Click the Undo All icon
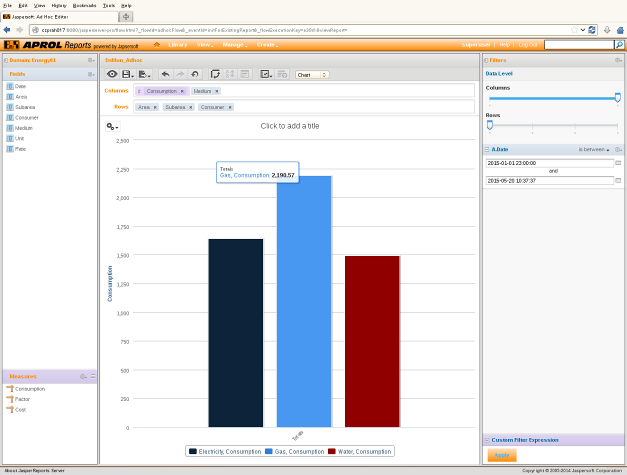The image size is (627, 475). point(195,74)
